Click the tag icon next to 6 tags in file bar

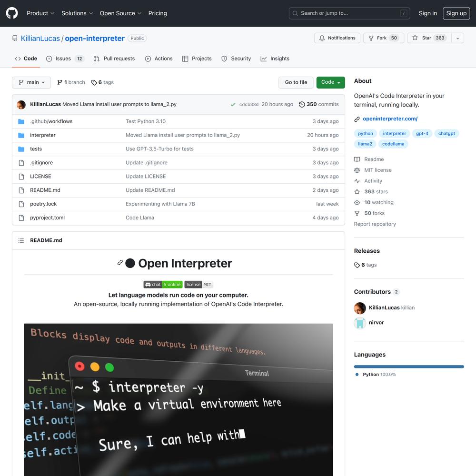pyautogui.click(x=94, y=82)
